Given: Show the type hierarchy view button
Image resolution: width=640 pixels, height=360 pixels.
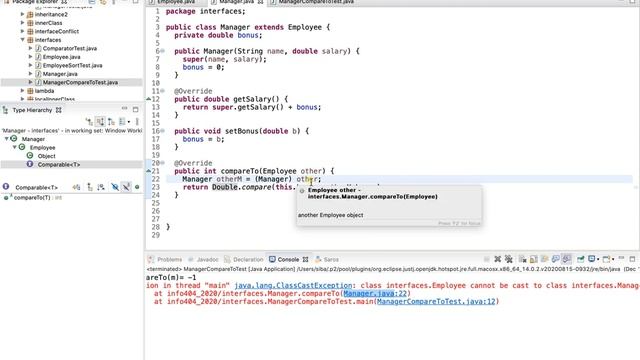Looking at the screenshot, I should 89,122.
